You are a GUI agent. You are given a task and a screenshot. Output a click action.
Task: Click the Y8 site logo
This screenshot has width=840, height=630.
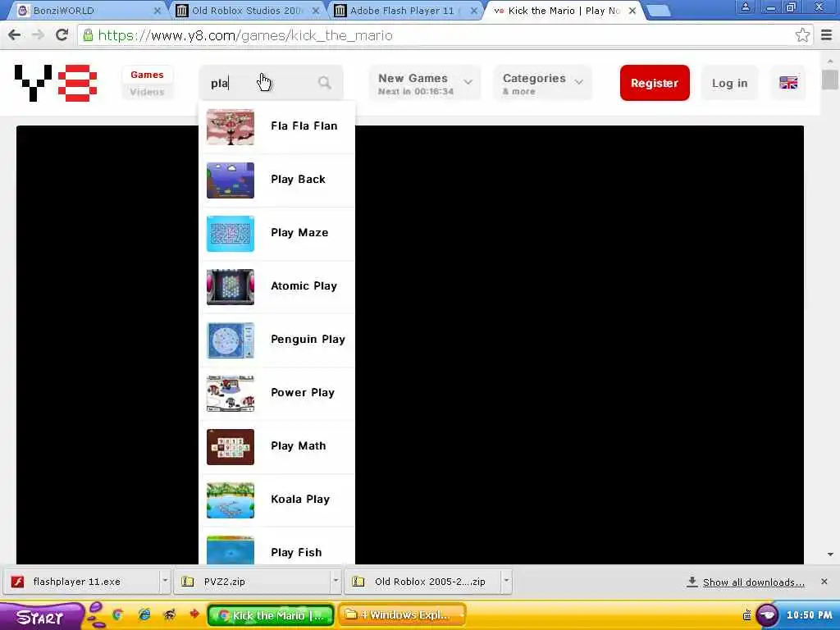[x=56, y=83]
